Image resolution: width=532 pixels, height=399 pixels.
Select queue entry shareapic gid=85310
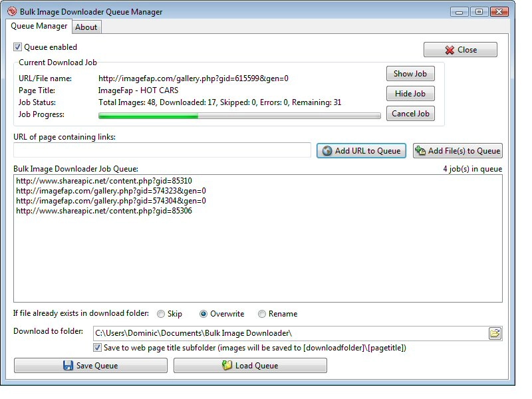pos(104,181)
